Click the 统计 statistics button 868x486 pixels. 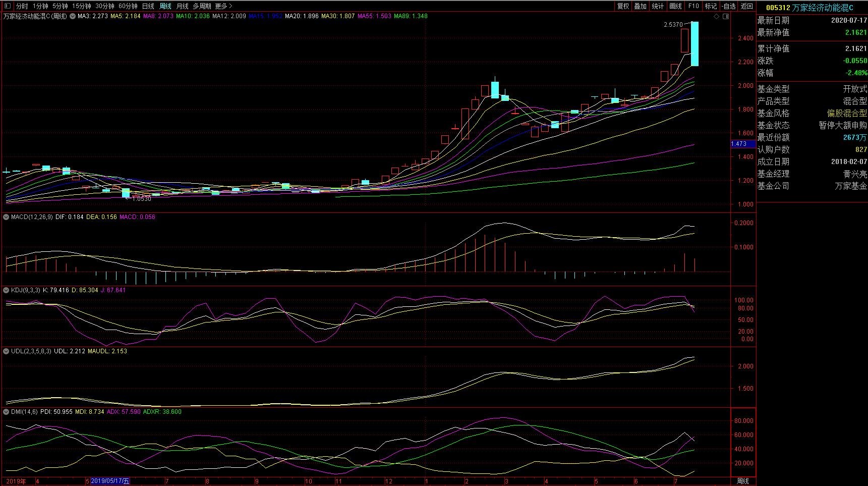658,6
